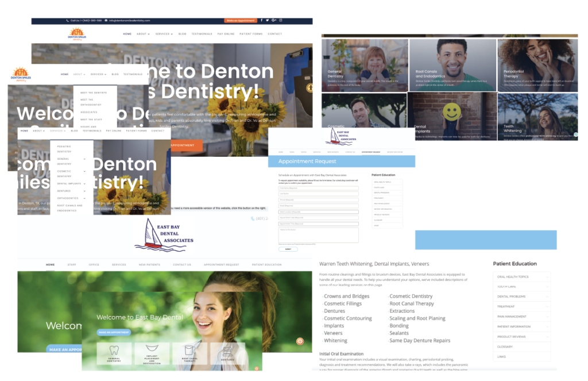Submit the Appointment Request form
The width and height of the screenshot is (588, 381).
click(288, 249)
